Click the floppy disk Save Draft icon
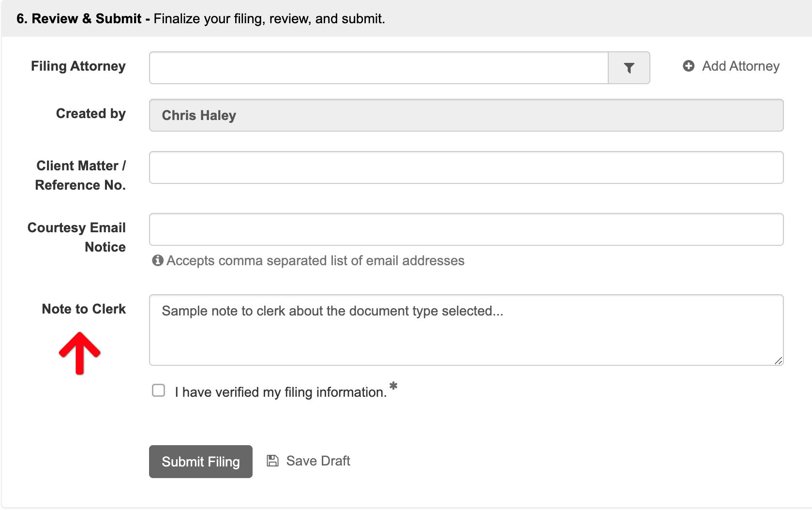 click(x=272, y=461)
